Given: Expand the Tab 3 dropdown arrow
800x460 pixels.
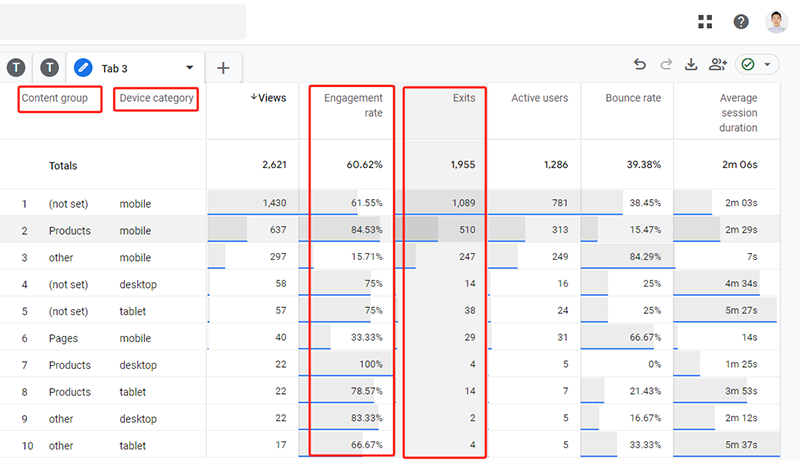Looking at the screenshot, I should pos(189,68).
